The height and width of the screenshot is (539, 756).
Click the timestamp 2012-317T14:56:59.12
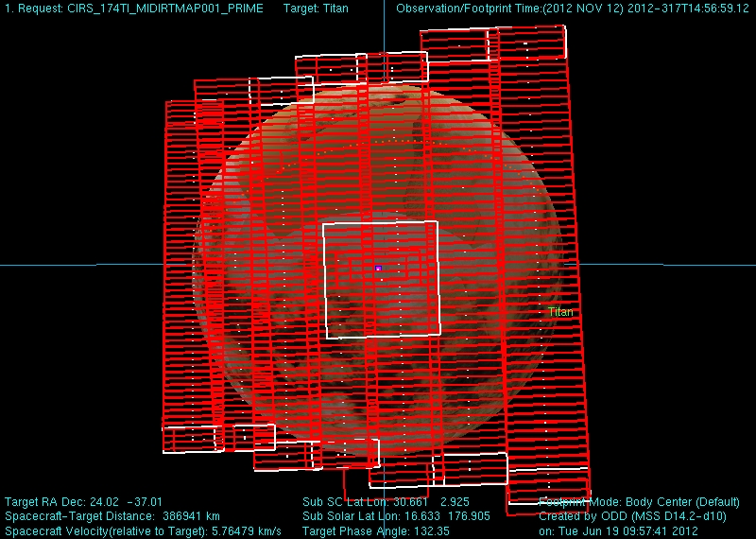689,9
